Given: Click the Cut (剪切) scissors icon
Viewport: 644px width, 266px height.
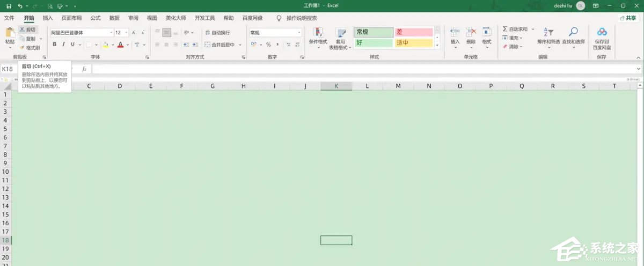Looking at the screenshot, I should coord(22,30).
